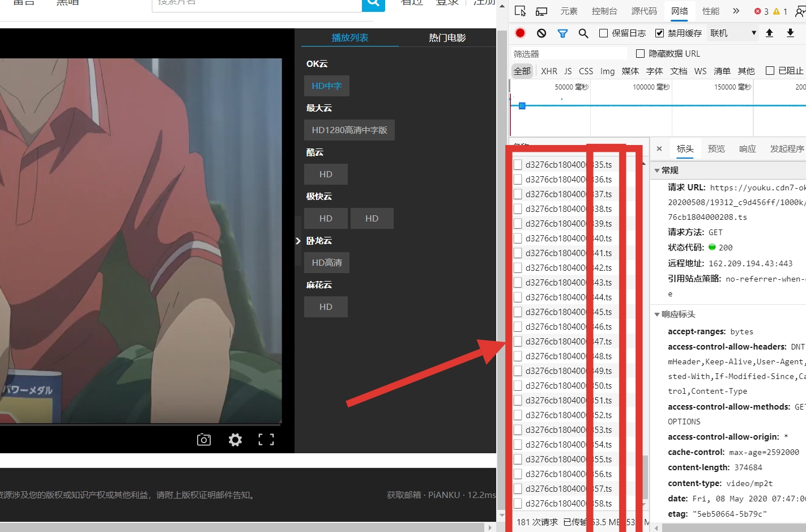Collapse the Response Headers section

657,314
